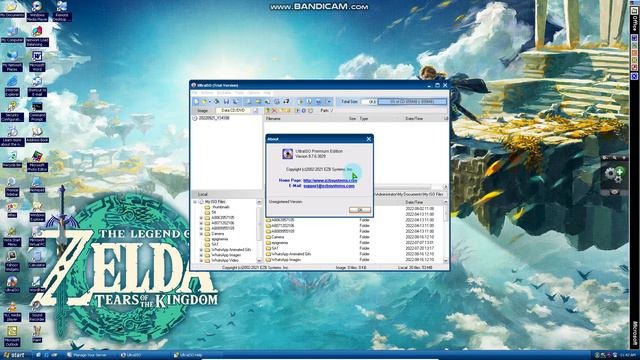Open the Microsoft Word desktop icon

(37, 60)
